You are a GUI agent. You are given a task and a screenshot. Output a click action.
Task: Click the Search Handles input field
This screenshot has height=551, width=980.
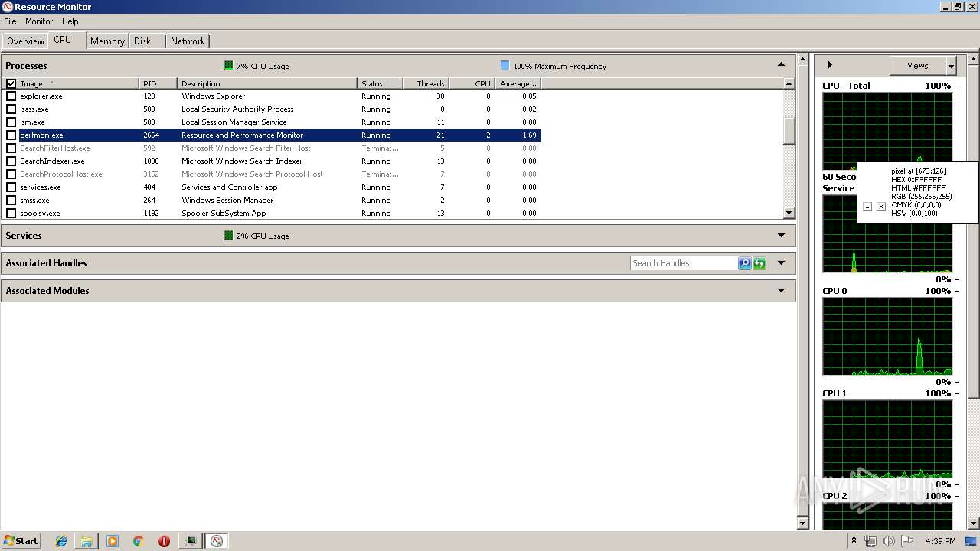(x=684, y=263)
